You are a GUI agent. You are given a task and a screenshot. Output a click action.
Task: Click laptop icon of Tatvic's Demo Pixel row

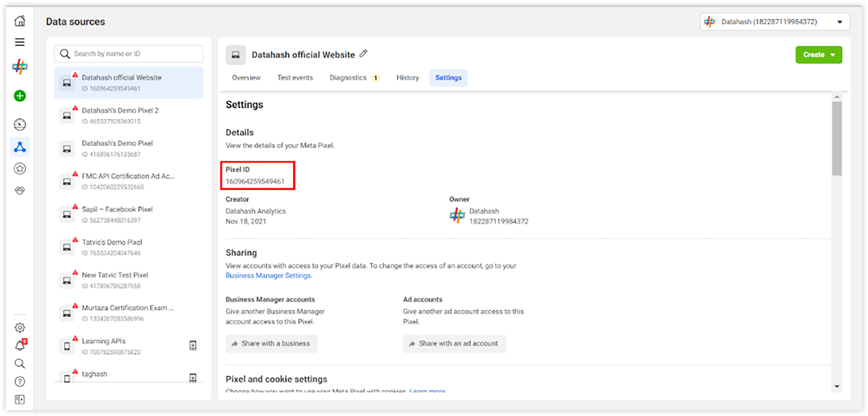point(67,247)
